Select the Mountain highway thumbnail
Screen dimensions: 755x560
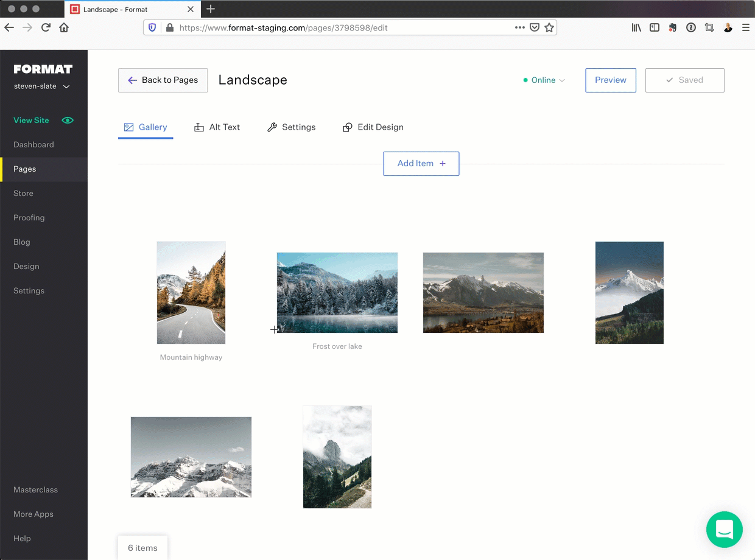click(x=191, y=293)
